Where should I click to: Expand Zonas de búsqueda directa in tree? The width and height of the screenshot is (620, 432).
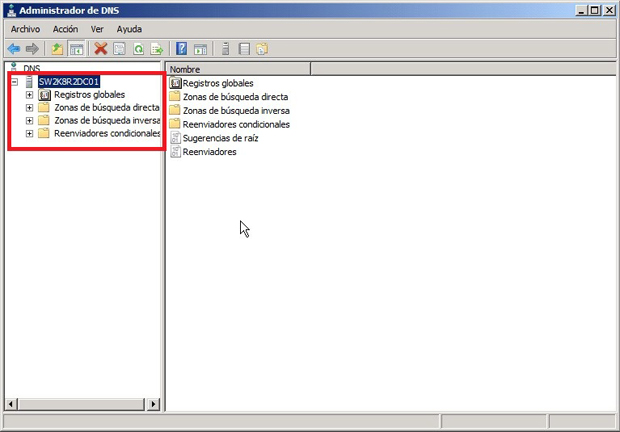29,108
